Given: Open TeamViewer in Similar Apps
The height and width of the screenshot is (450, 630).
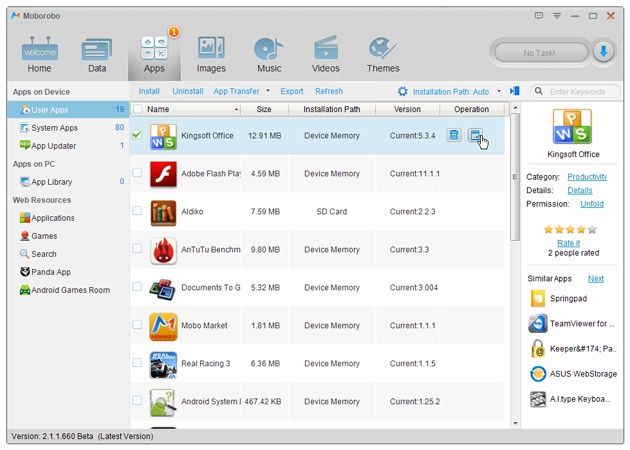Looking at the screenshot, I should tap(572, 324).
